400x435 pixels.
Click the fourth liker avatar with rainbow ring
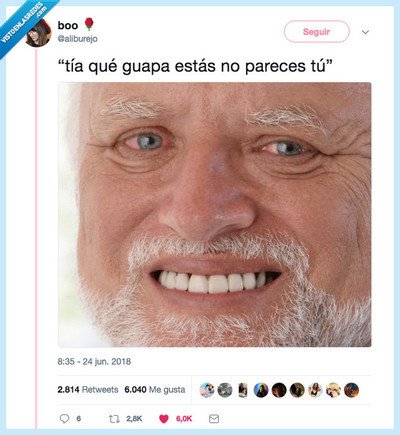point(261,390)
